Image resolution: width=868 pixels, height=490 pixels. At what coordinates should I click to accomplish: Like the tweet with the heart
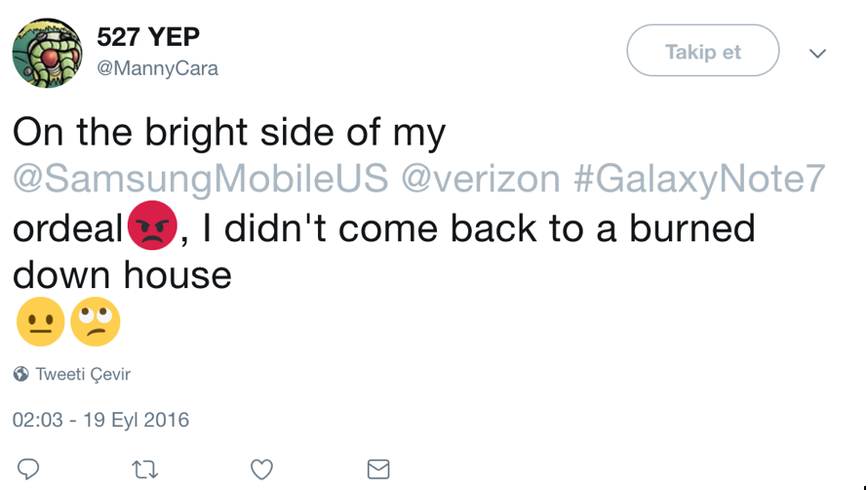coord(261,470)
